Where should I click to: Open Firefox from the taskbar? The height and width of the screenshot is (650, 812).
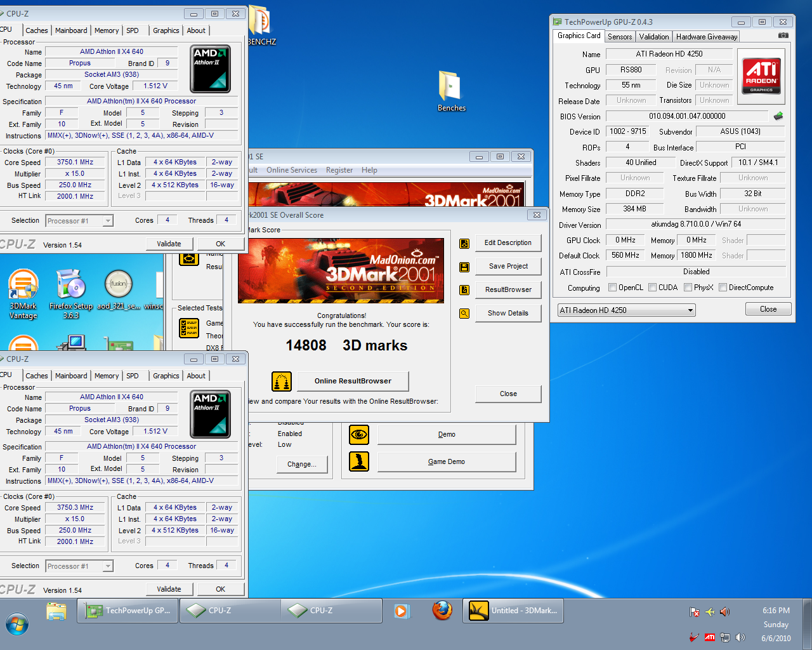click(442, 611)
